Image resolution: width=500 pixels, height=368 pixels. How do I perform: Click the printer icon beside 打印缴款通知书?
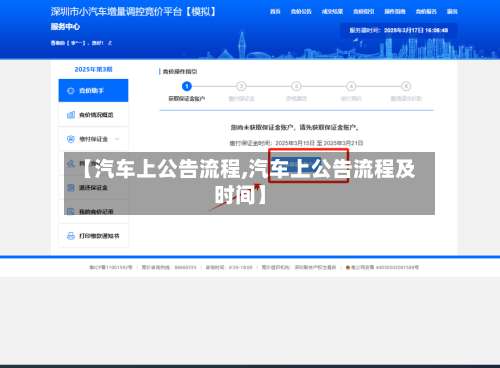point(71,236)
